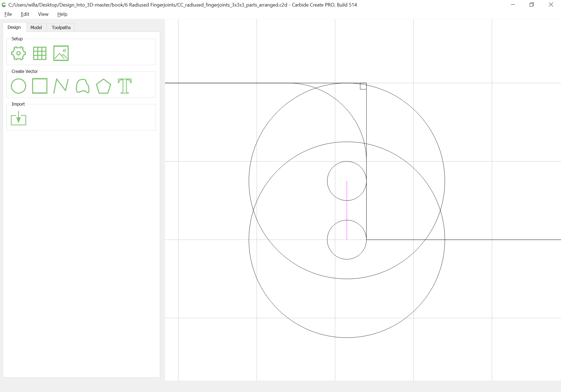
Task: Select the Polyline vector tool
Action: click(x=61, y=86)
